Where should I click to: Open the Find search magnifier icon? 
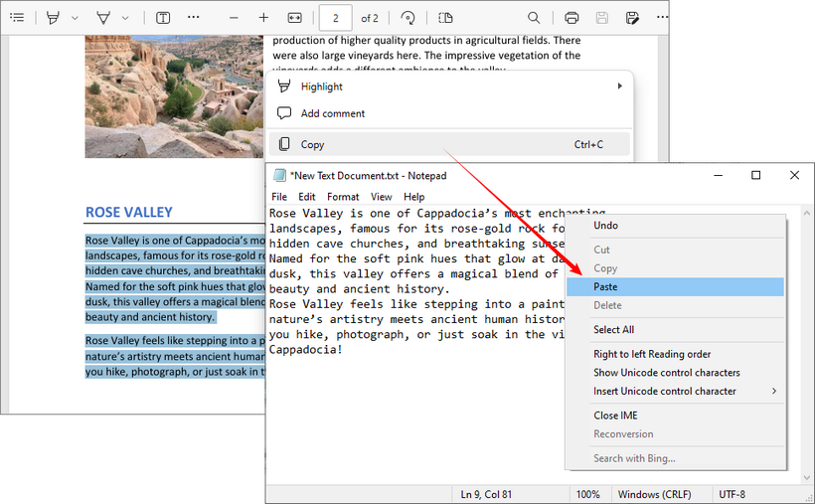[x=534, y=18]
